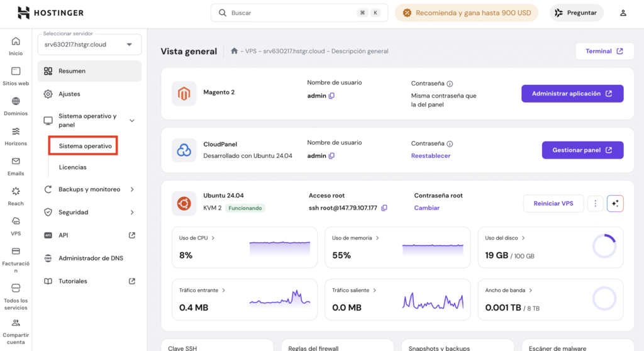The width and height of the screenshot is (644, 351).
Task: Open VPS from the left rail
Action: click(x=16, y=226)
